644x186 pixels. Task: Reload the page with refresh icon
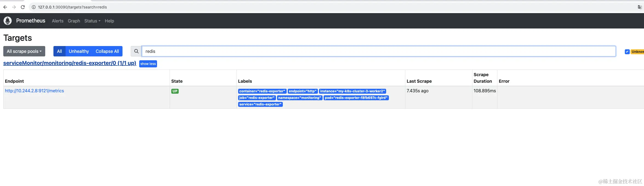tap(23, 7)
